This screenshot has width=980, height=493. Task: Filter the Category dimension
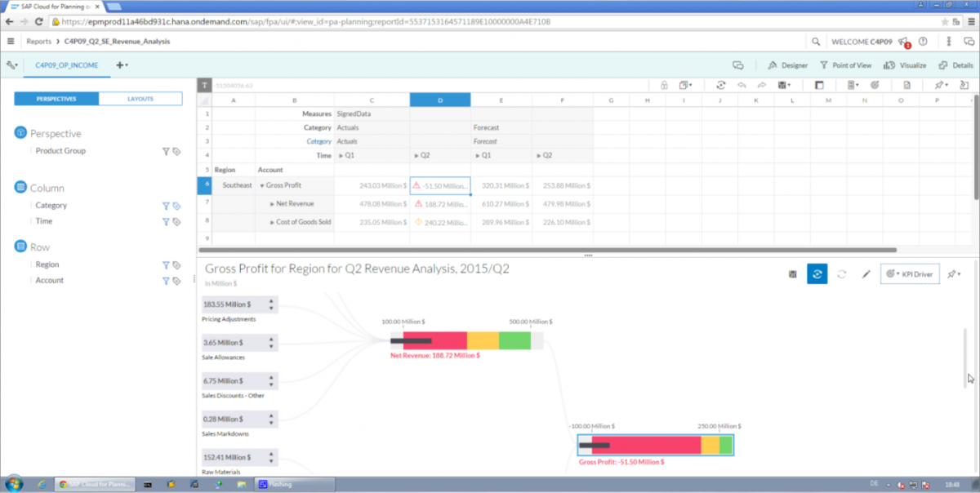pos(165,206)
